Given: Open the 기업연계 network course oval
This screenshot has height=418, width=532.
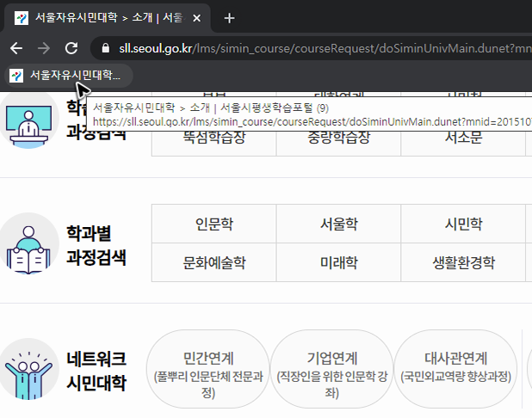Looking at the screenshot, I should point(331,369).
